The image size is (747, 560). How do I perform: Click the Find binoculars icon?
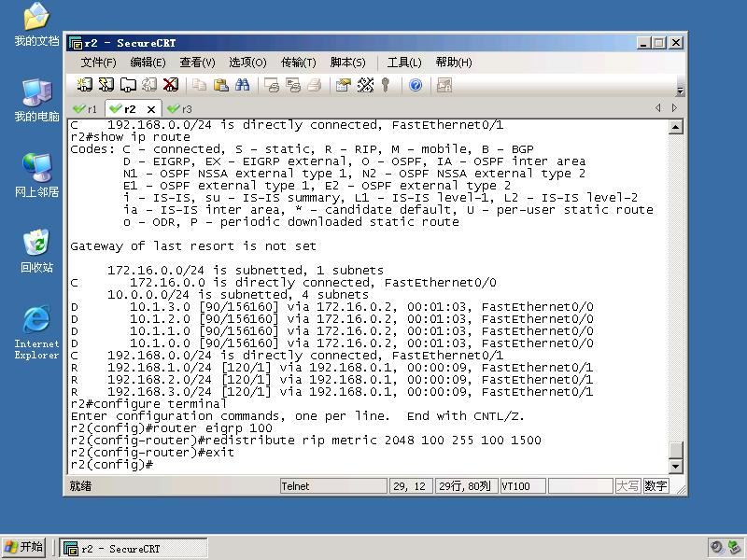tap(242, 85)
